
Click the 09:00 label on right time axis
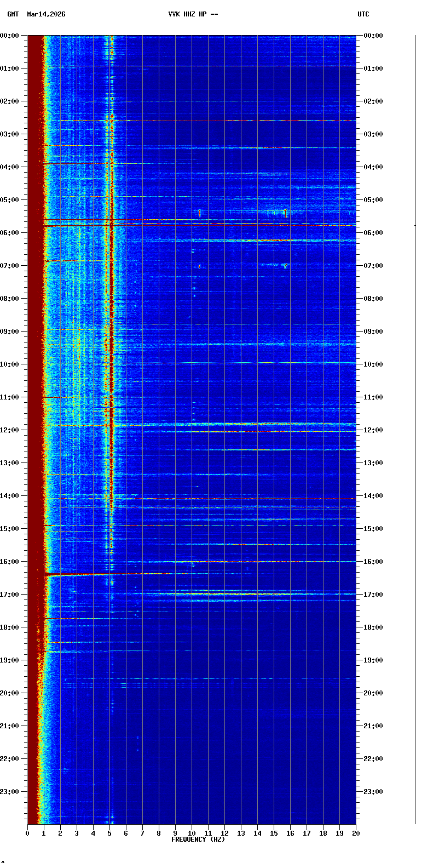point(374,332)
